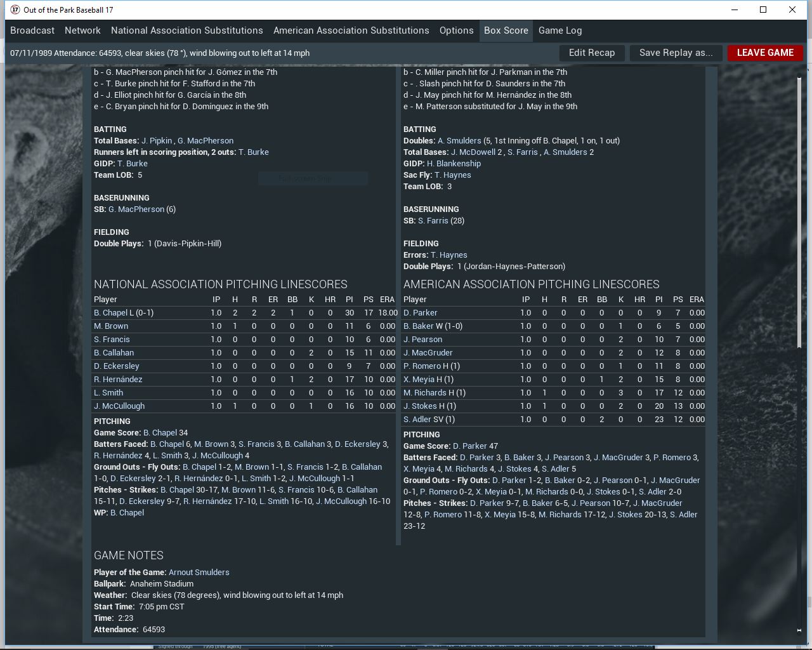Open T. Haynes in the Errors line
Image resolution: width=812 pixels, height=650 pixels.
449,255
